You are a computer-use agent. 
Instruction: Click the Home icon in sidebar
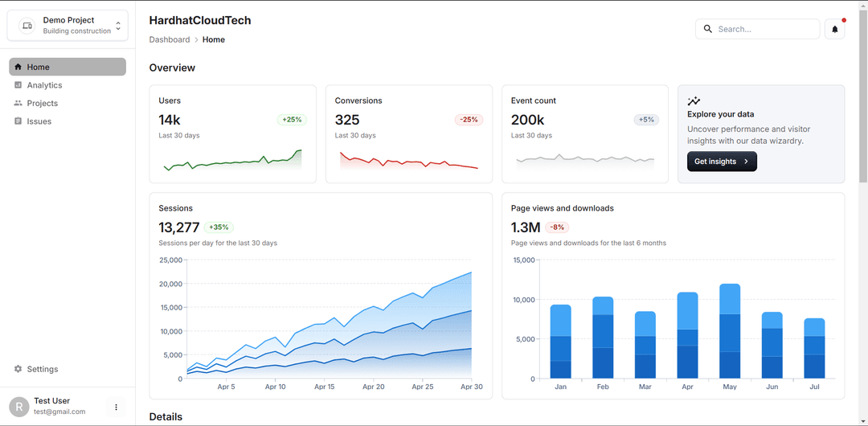click(18, 67)
